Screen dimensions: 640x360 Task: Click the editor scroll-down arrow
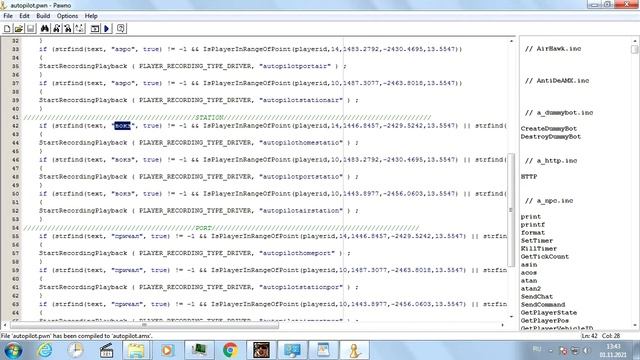511,317
